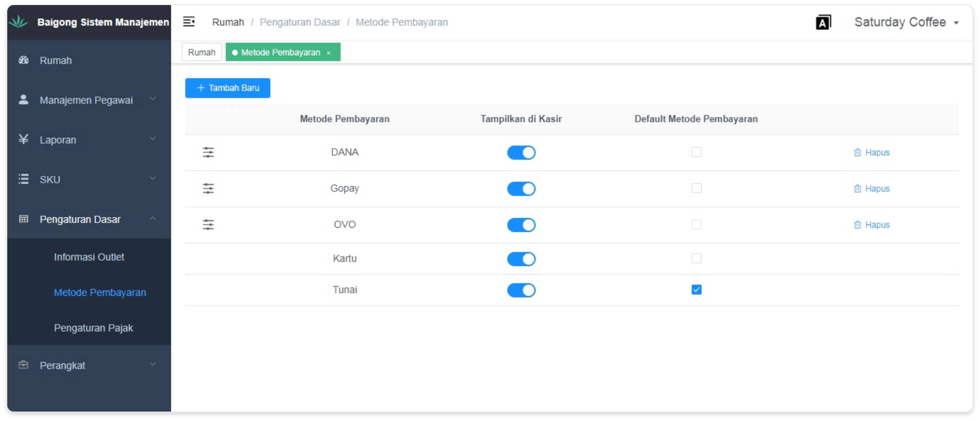Click the Rumah dashboard icon in the sidebar

(x=24, y=60)
